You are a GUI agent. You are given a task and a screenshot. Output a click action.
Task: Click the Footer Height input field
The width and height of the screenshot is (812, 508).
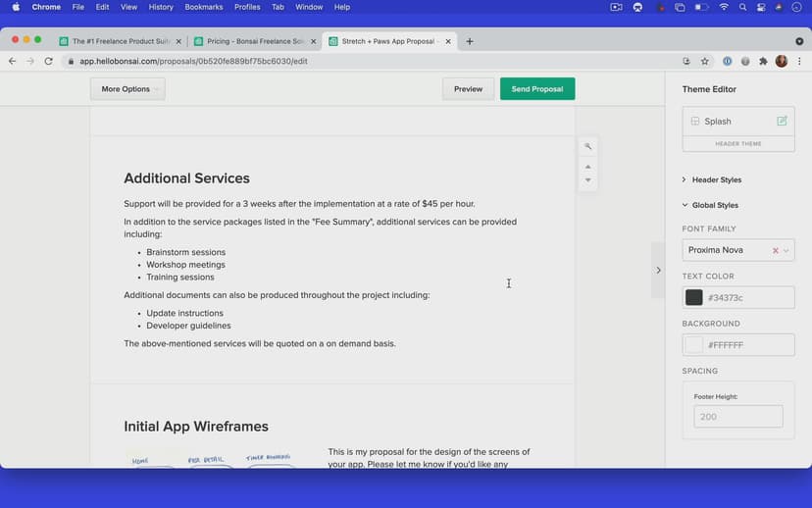click(x=737, y=417)
